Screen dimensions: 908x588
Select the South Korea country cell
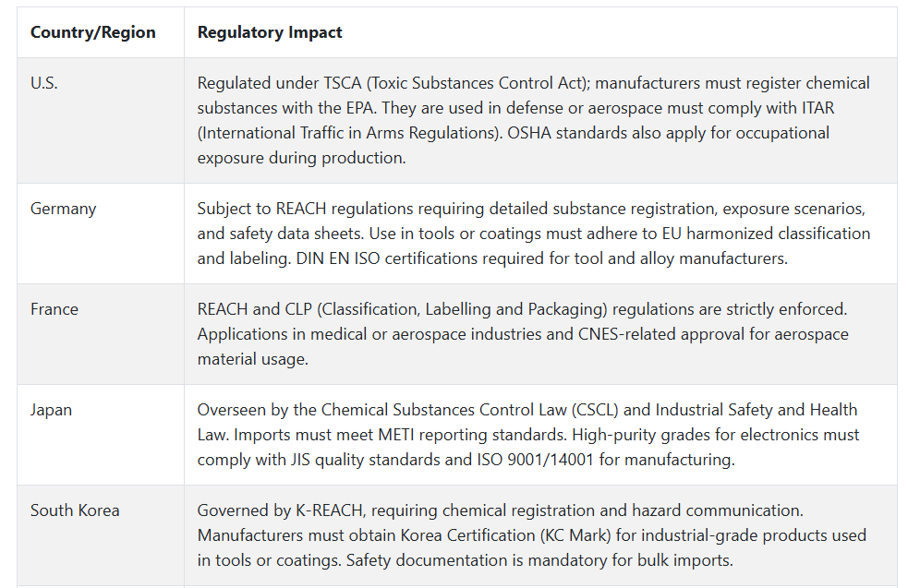[75, 510]
